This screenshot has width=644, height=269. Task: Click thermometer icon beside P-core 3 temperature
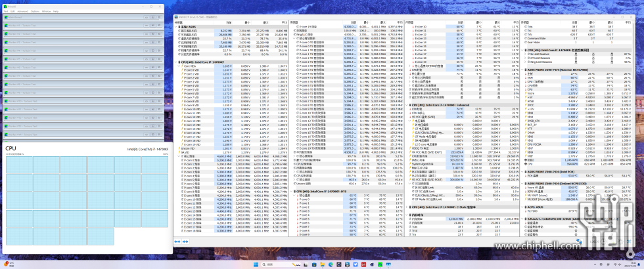tap(297, 211)
